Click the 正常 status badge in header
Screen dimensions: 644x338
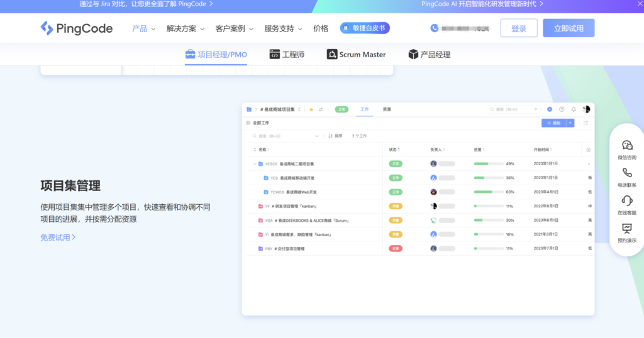coord(341,109)
